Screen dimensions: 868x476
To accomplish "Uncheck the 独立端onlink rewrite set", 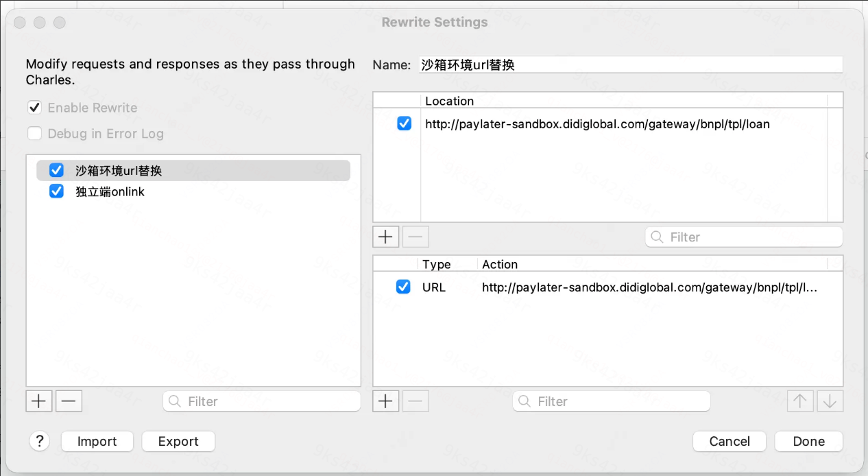I will pos(57,192).
